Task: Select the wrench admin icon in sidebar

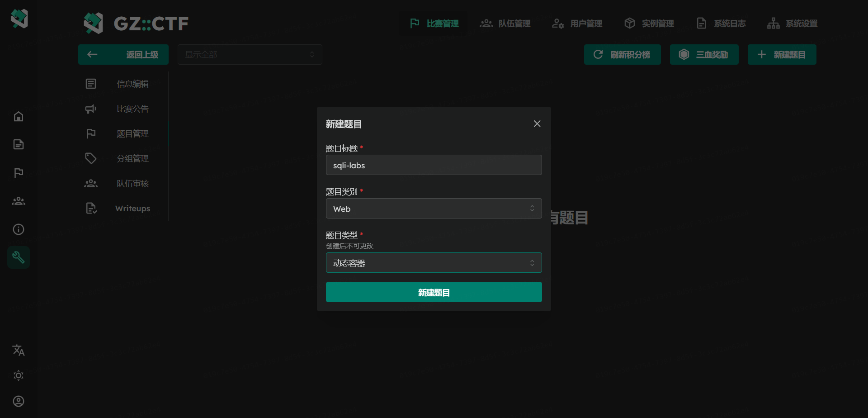Action: click(19, 257)
